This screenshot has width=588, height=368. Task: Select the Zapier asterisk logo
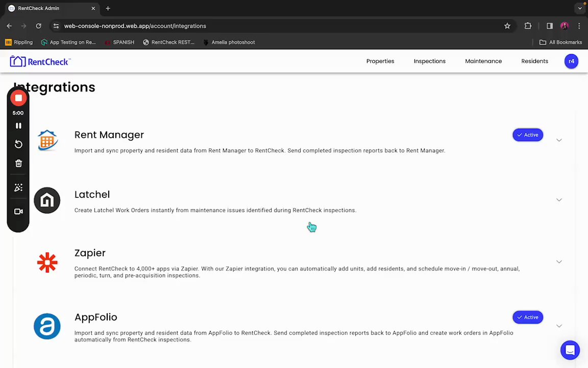pos(47,263)
